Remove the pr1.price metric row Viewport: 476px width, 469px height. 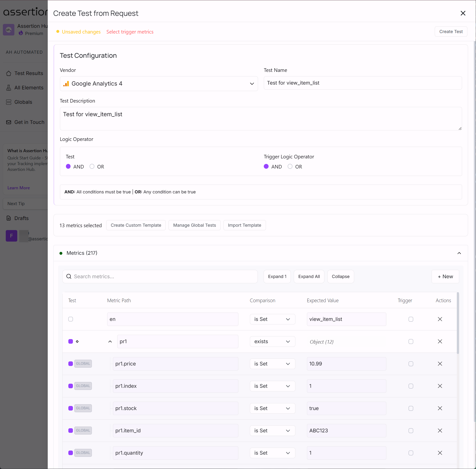(440, 364)
